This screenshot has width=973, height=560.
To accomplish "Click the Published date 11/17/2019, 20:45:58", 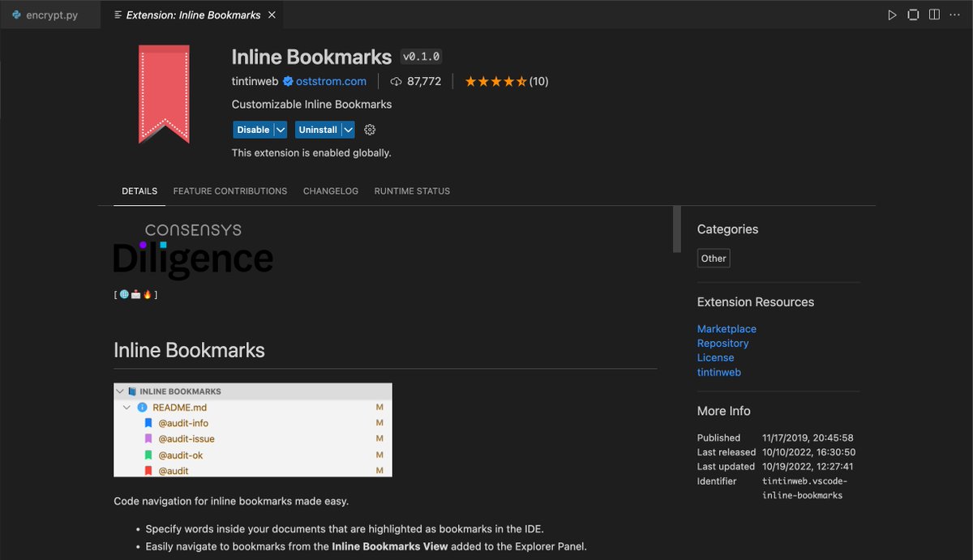I will (x=808, y=438).
